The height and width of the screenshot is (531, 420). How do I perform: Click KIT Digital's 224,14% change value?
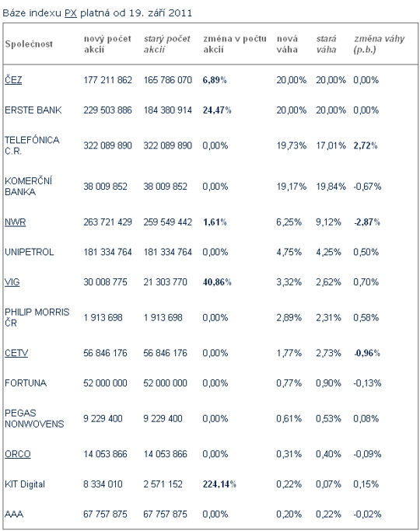click(x=219, y=484)
